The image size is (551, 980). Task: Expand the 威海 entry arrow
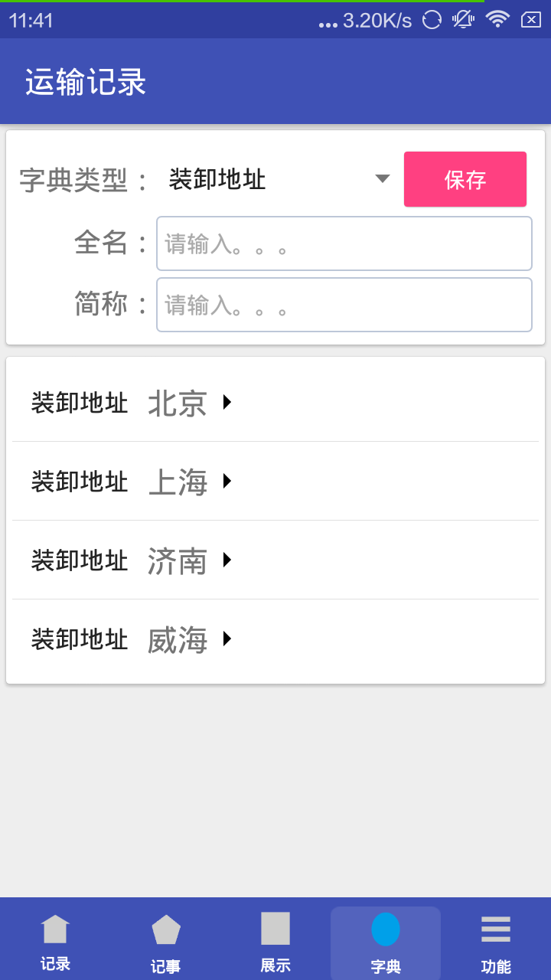coord(227,639)
